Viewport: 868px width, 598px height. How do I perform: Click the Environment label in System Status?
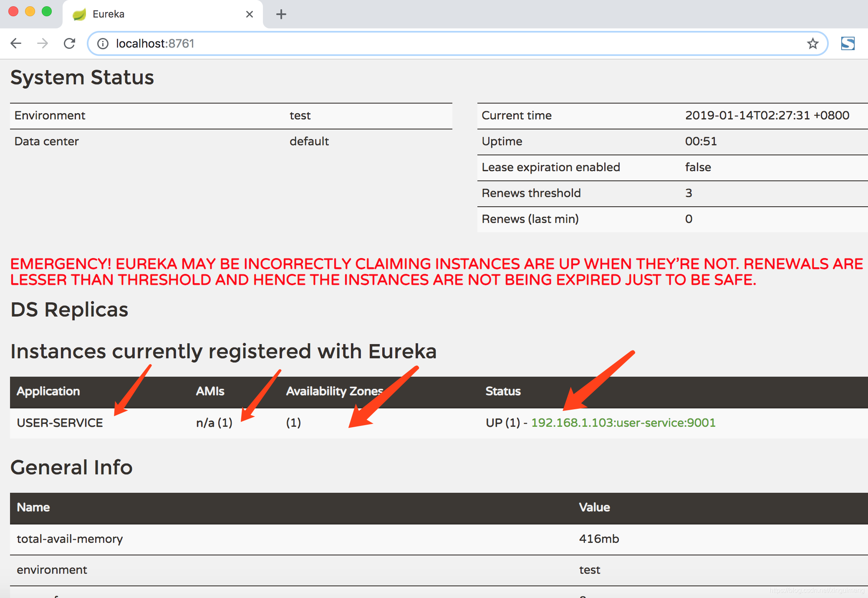[x=50, y=116]
